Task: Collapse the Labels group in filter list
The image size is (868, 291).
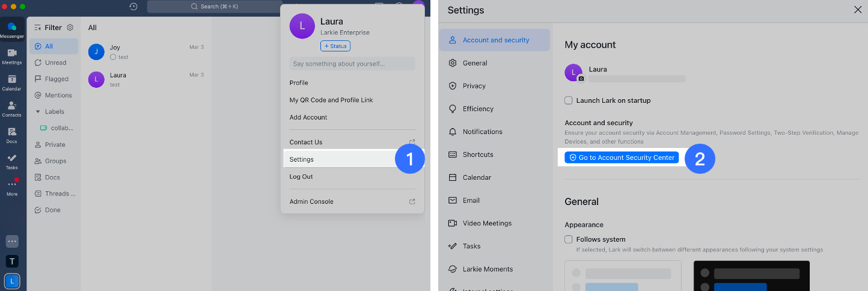Action: click(38, 112)
